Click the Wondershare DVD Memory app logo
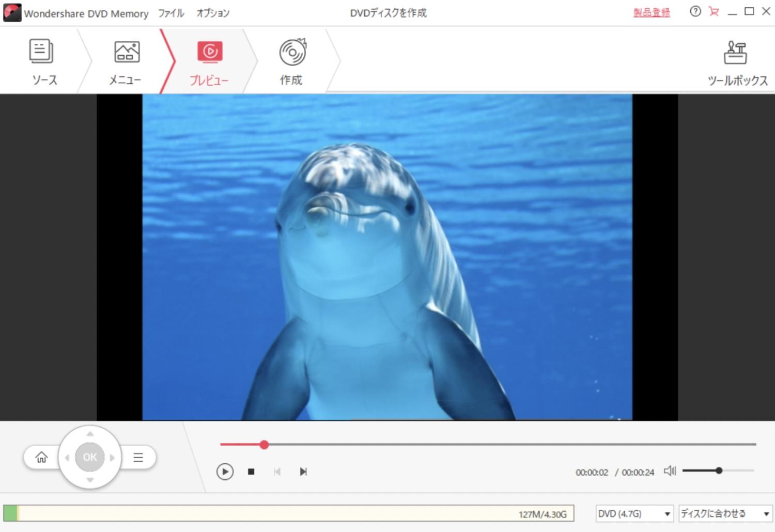 (x=12, y=12)
